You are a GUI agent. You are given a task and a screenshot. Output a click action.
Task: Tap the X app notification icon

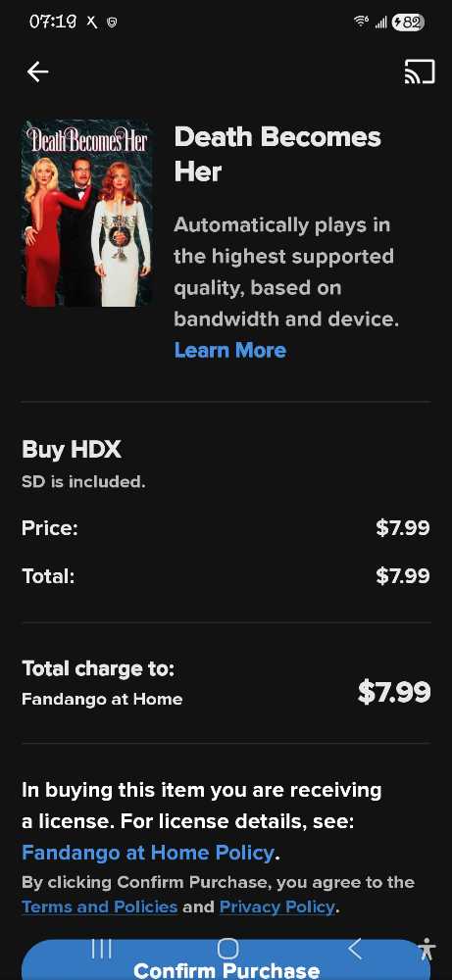pyautogui.click(x=92, y=23)
